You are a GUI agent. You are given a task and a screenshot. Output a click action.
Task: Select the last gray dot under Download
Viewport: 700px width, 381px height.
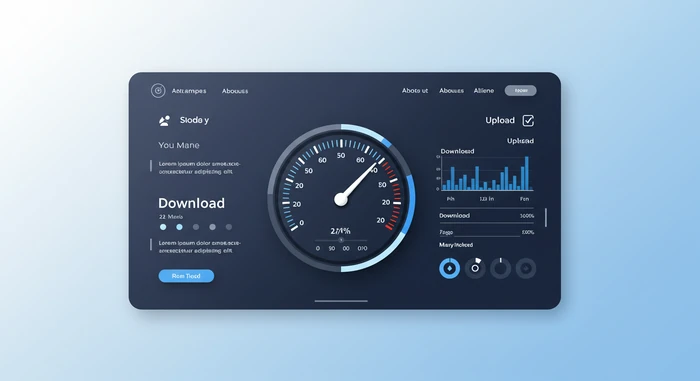(x=229, y=227)
